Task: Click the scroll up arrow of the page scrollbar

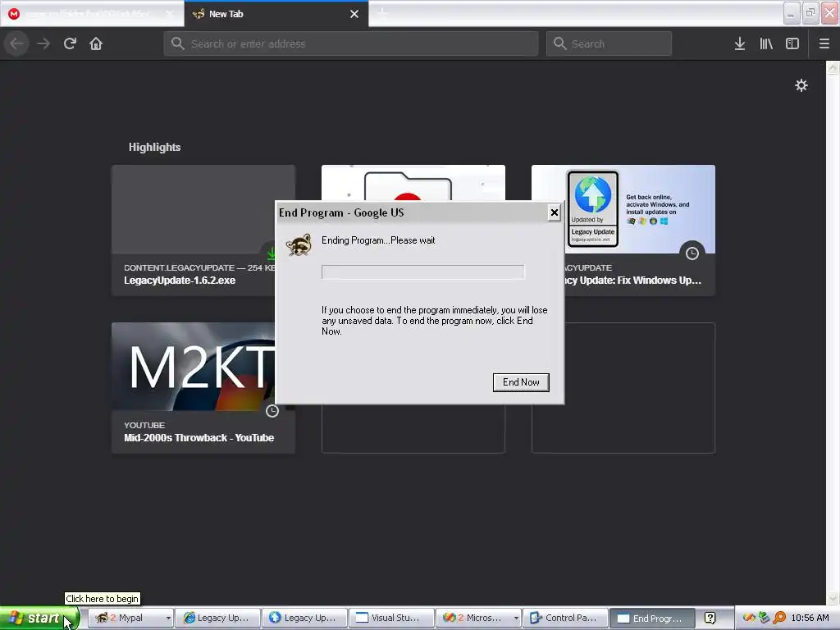Action: pyautogui.click(x=833, y=68)
